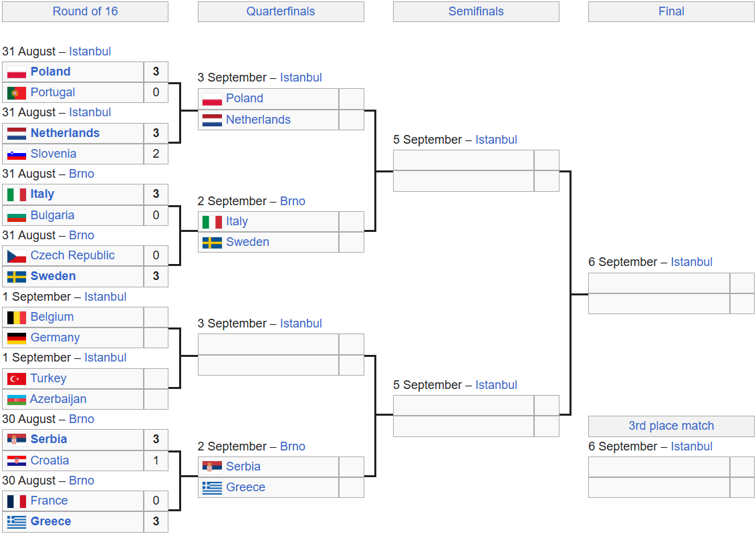Viewport: 756px width, 534px height.
Task: Click the France flag icon
Action: coord(17,501)
